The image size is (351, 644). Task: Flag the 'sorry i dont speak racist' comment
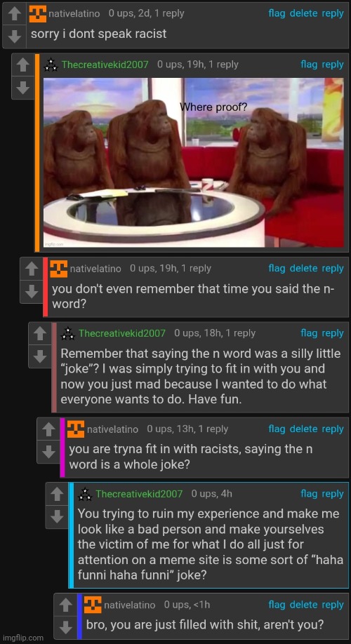(277, 13)
